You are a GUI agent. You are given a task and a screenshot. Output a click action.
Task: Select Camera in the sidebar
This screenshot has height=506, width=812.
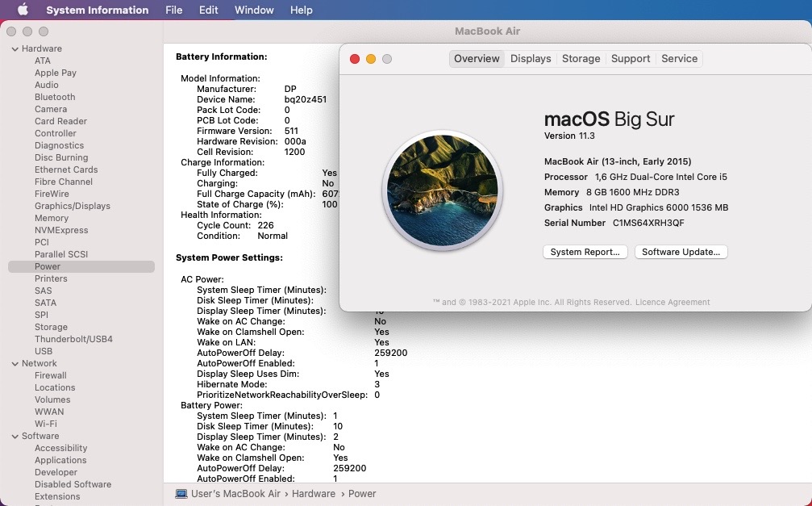[51, 109]
